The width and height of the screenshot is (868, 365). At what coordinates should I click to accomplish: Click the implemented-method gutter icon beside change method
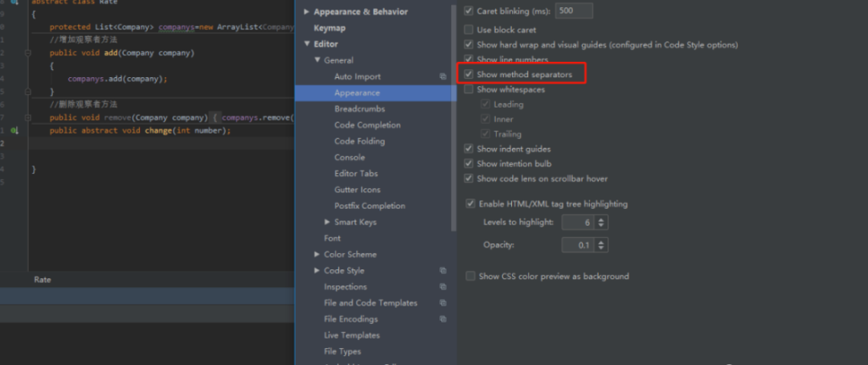(15, 131)
